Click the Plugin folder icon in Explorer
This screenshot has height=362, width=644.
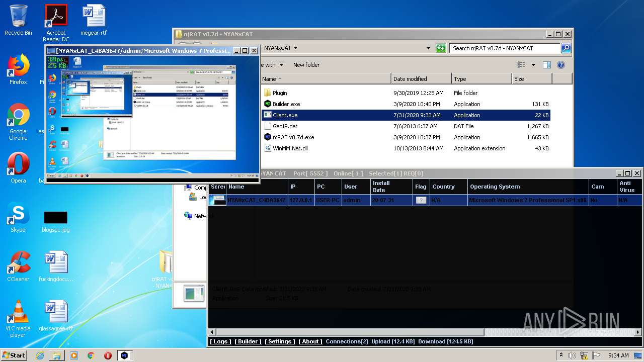[268, 93]
